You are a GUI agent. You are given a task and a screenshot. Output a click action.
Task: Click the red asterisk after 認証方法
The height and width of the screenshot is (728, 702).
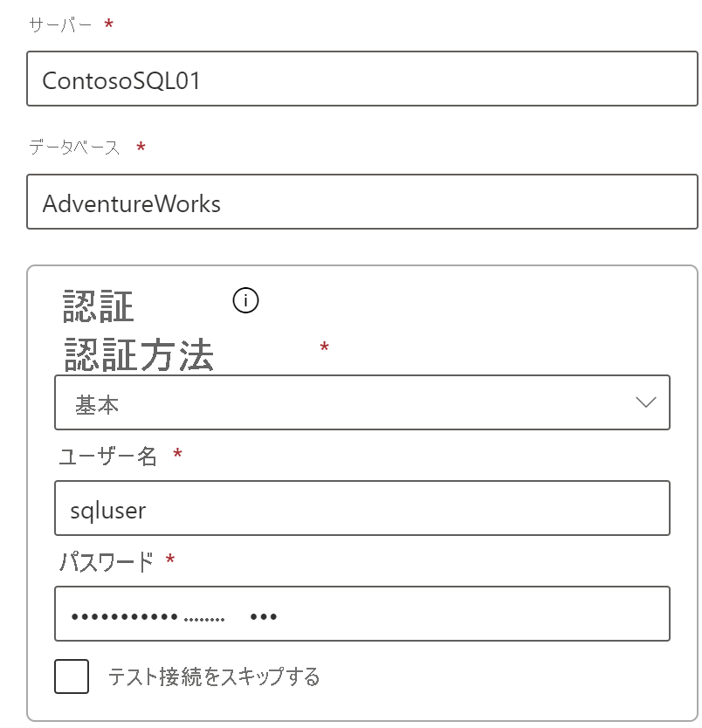coord(324,347)
